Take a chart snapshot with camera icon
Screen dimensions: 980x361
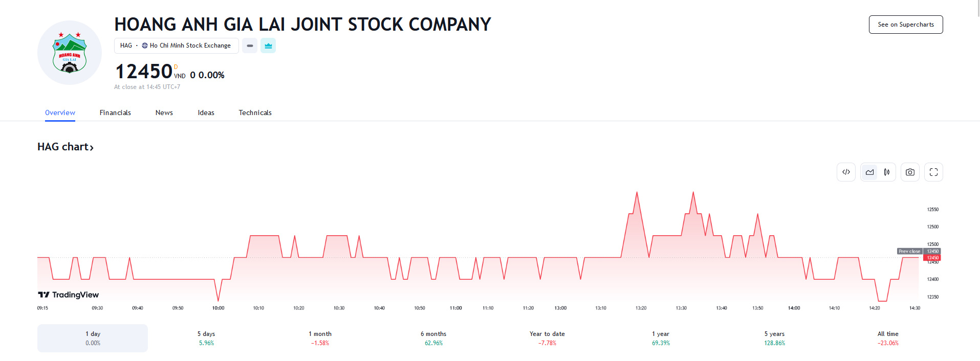pyautogui.click(x=910, y=172)
